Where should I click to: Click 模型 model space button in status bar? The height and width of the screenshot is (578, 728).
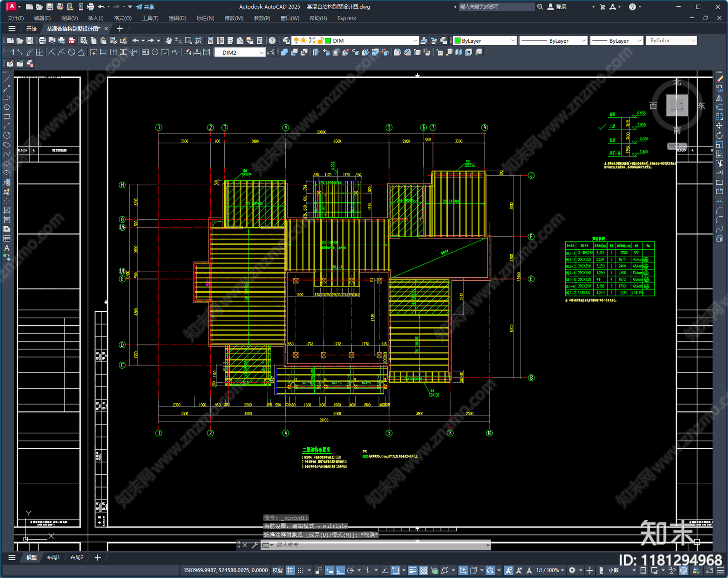click(278, 570)
